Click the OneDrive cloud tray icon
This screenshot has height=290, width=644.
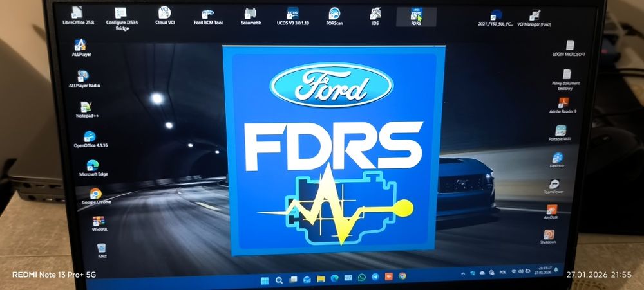point(482,273)
